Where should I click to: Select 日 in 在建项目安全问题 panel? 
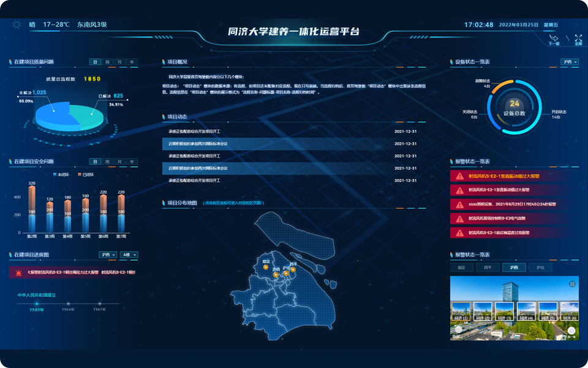coord(96,162)
